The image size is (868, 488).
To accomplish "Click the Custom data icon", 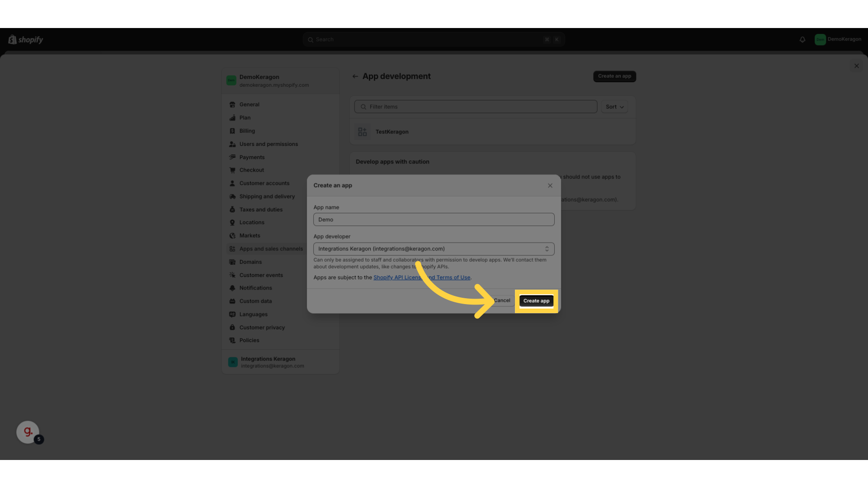I will 232,301.
